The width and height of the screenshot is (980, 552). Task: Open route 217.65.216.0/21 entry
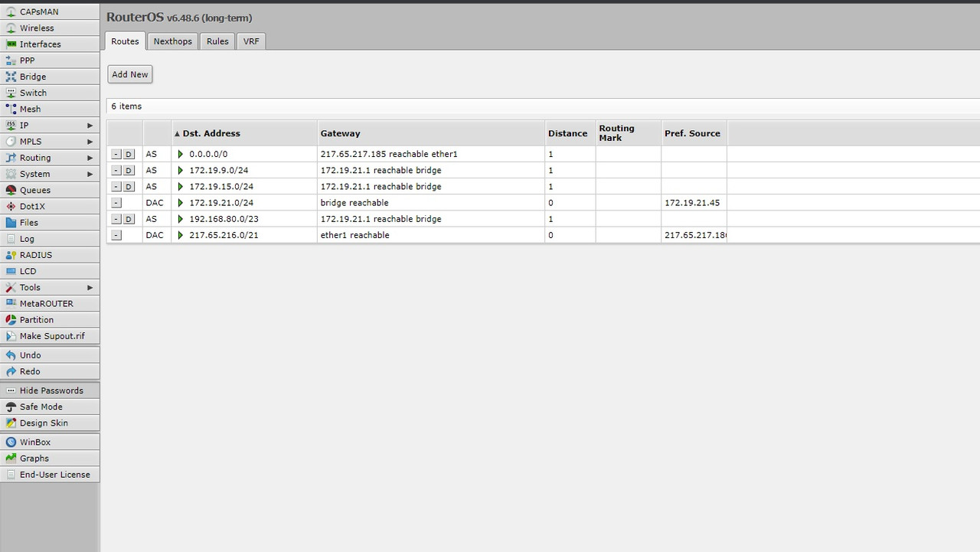(224, 235)
